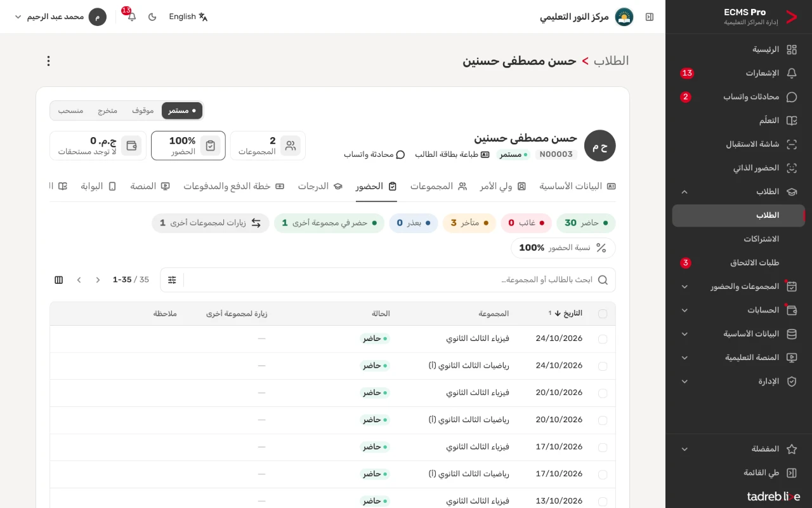Screen dimensions: 812x508
Task: Expand المفضلة favorites section
Action: 738,449
